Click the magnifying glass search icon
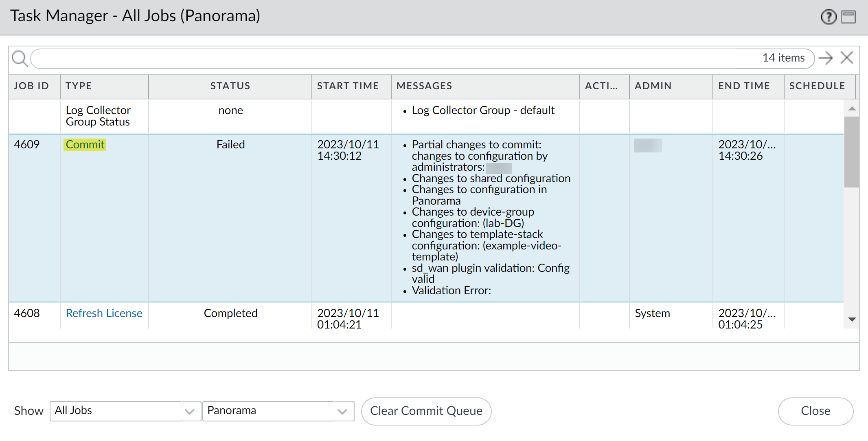Screen dimensions: 868x441 [x=19, y=58]
